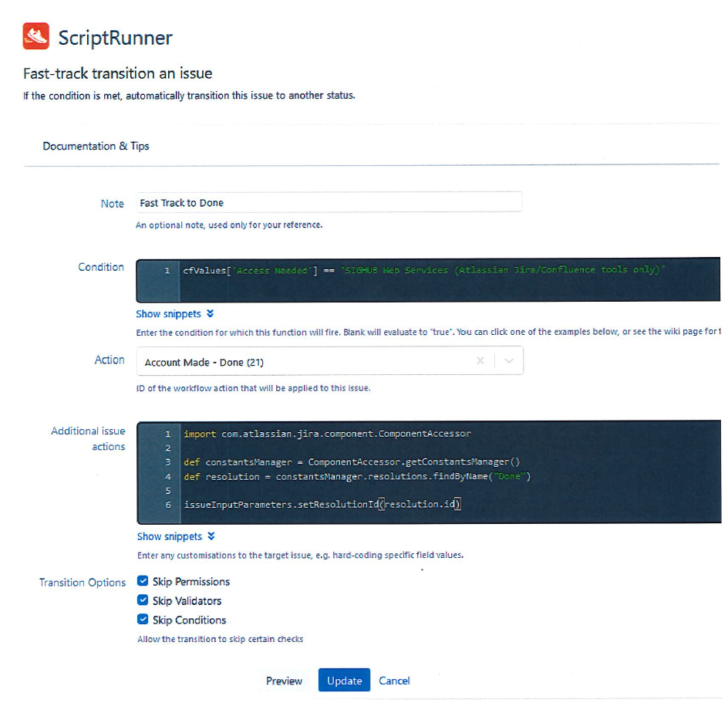Click the 'def resolution' code line
This screenshot has width=728, height=713.
[x=357, y=477]
